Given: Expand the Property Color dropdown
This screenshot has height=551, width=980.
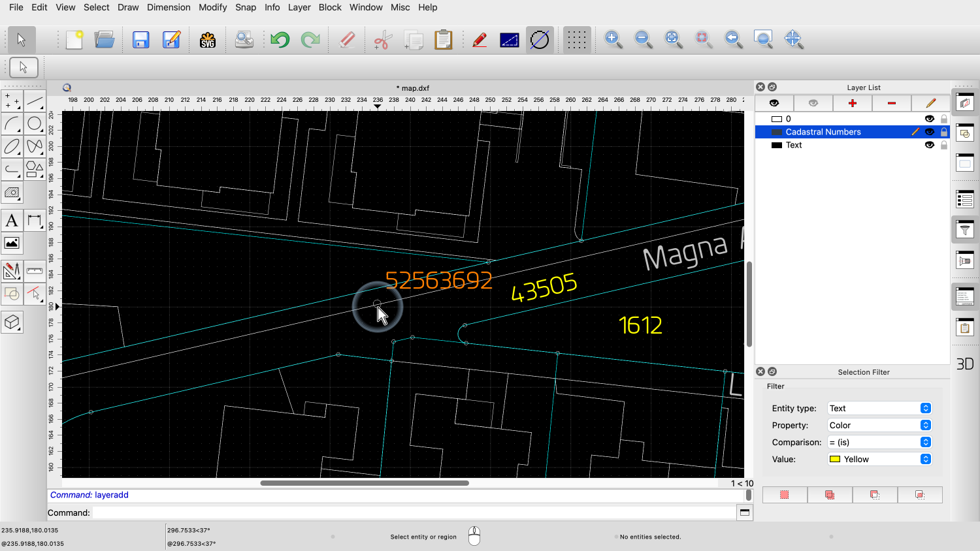Looking at the screenshot, I should tap(879, 425).
